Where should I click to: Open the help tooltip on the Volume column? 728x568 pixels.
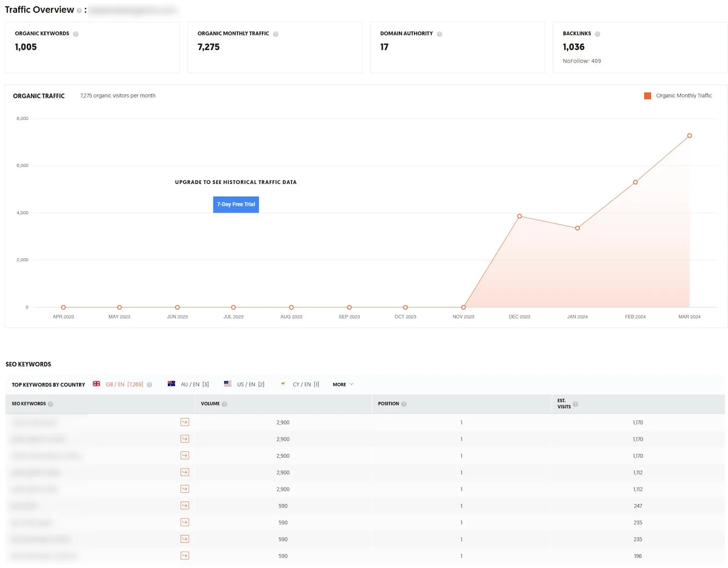coord(226,403)
